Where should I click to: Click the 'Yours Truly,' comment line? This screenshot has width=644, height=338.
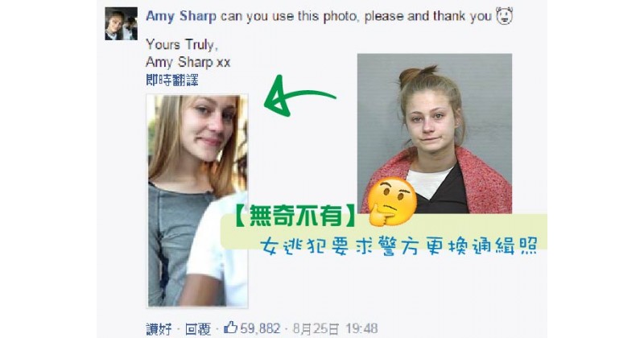pyautogui.click(x=182, y=44)
